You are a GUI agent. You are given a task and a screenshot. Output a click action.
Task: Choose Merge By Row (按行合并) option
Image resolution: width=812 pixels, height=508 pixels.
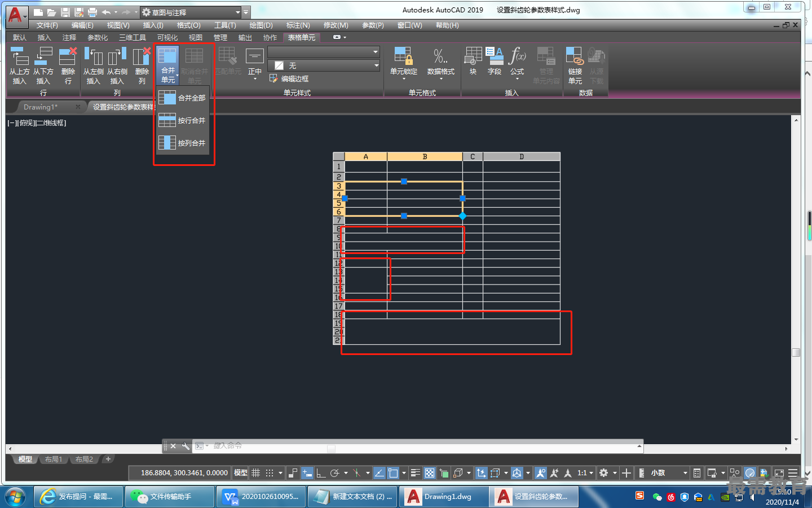pyautogui.click(x=182, y=120)
